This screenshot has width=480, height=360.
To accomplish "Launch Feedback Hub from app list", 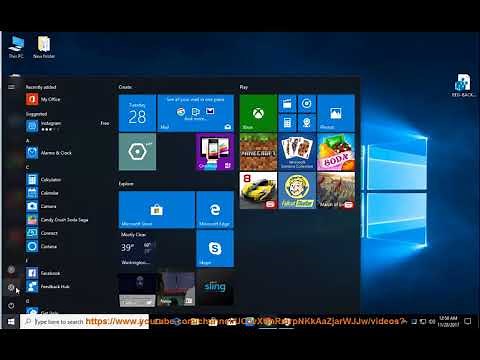I will tap(68, 286).
